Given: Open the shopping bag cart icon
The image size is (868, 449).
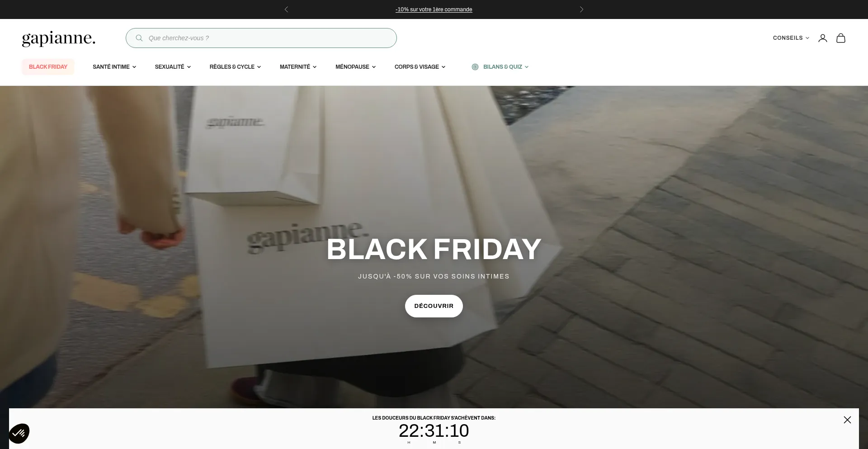Looking at the screenshot, I should (840, 38).
